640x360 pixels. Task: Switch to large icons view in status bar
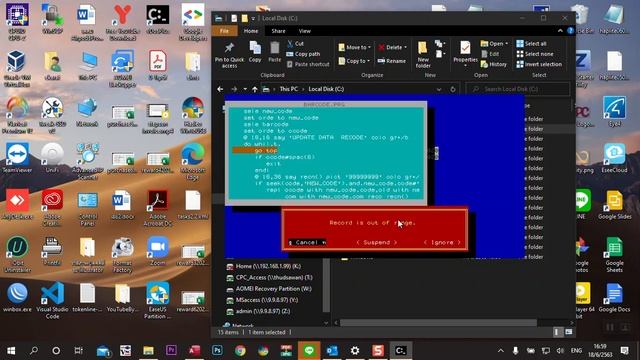(569, 332)
